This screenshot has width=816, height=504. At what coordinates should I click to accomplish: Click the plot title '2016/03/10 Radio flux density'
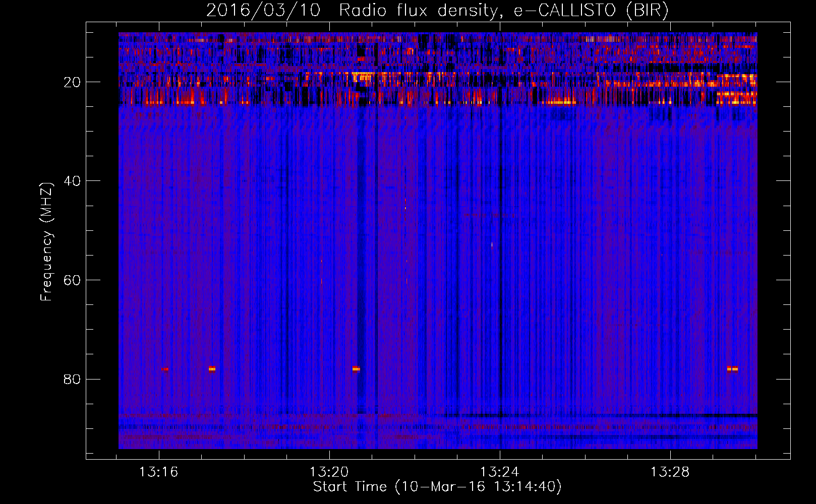[x=437, y=10]
